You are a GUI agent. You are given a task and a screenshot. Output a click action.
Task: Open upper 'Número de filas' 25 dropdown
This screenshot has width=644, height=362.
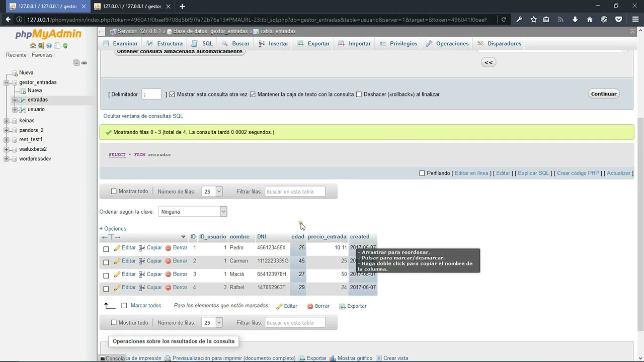(212, 192)
